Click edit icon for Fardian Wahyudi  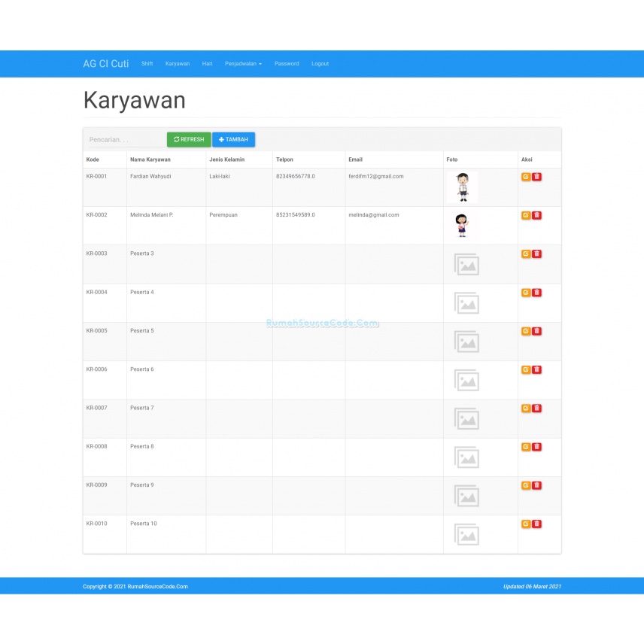click(526, 177)
